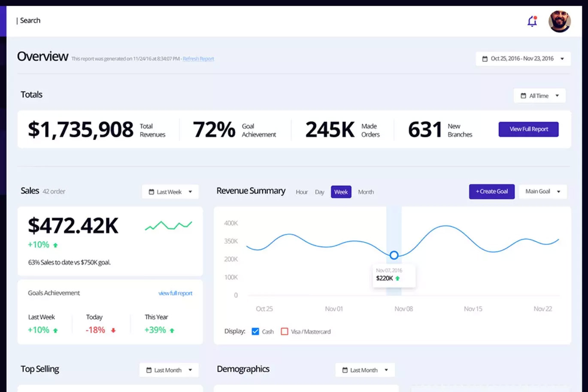Click the green up arrow next to +10% under $472.42K
588x392 pixels.
tap(55, 245)
